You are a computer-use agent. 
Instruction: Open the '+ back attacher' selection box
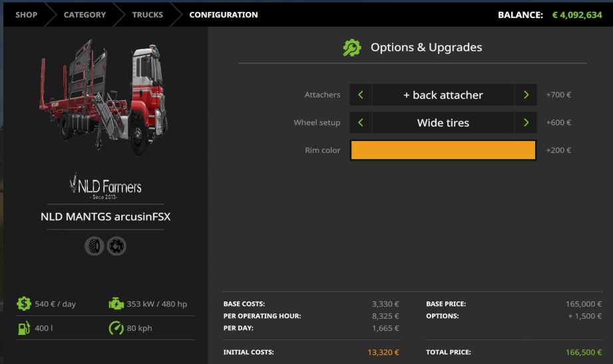[x=443, y=95]
